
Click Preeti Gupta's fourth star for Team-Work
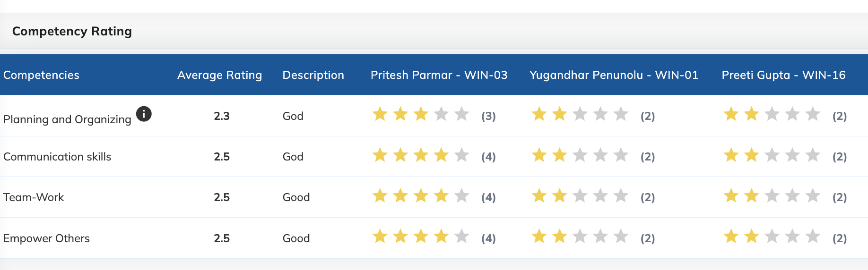tap(792, 195)
